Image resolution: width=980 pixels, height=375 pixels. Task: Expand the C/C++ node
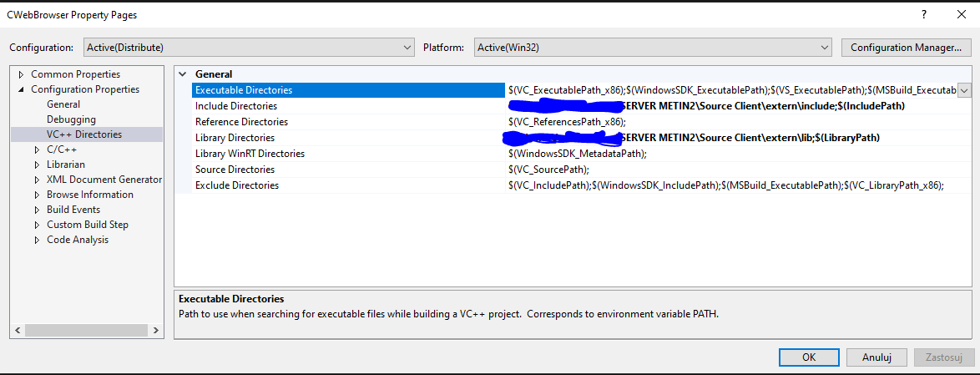(x=37, y=149)
